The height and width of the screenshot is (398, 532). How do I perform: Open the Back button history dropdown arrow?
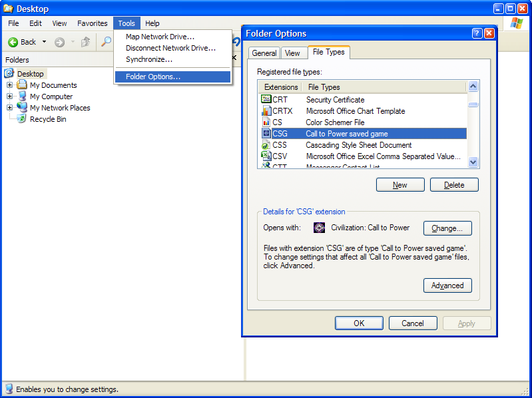[x=45, y=42]
